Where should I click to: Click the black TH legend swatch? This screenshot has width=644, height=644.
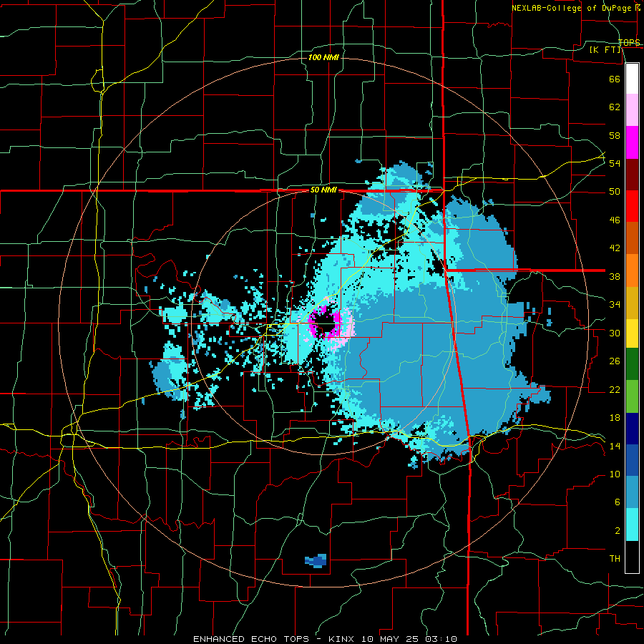[x=632, y=557]
